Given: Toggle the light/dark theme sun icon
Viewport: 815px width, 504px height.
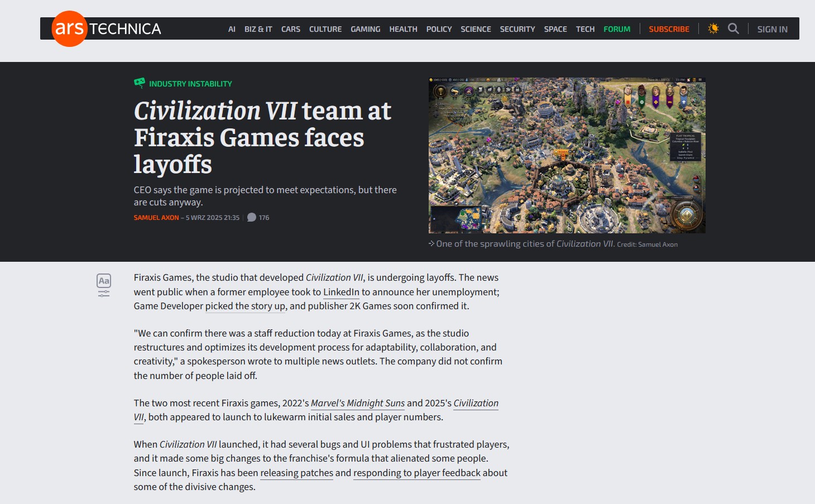Looking at the screenshot, I should 713,28.
